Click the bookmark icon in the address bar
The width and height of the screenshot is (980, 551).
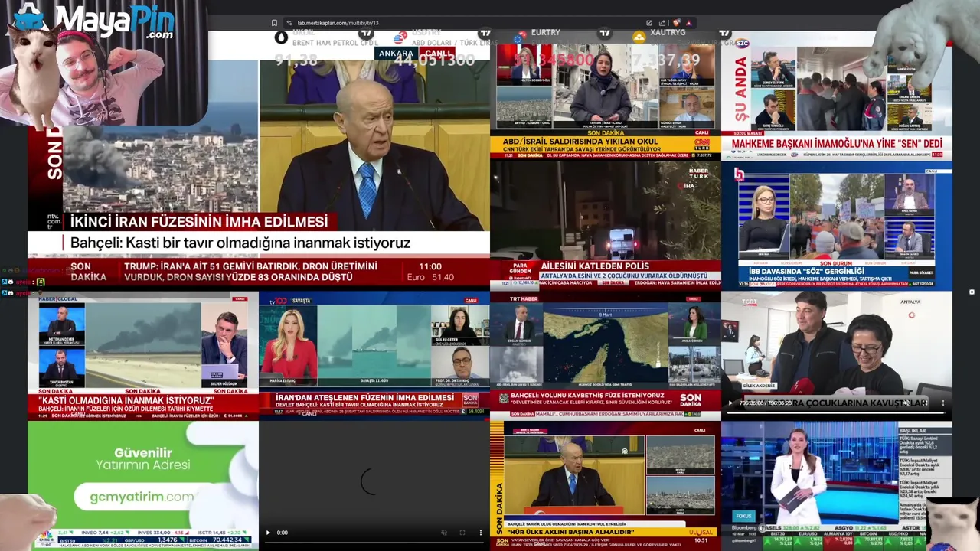point(275,23)
